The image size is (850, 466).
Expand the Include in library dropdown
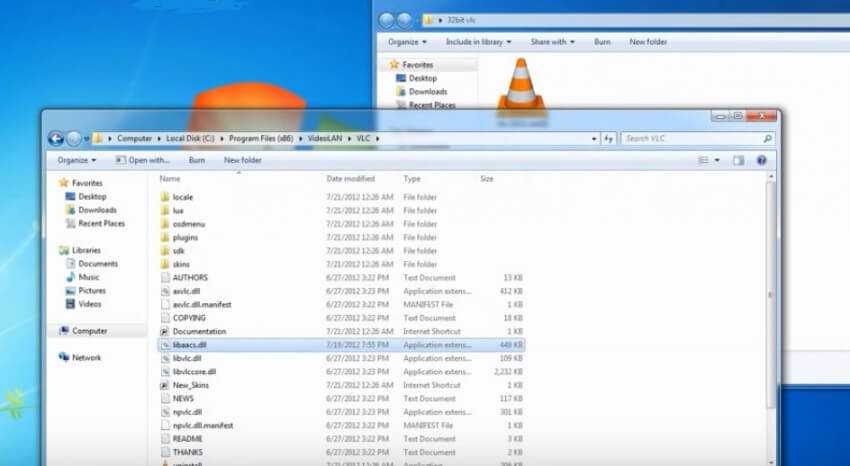coord(479,42)
